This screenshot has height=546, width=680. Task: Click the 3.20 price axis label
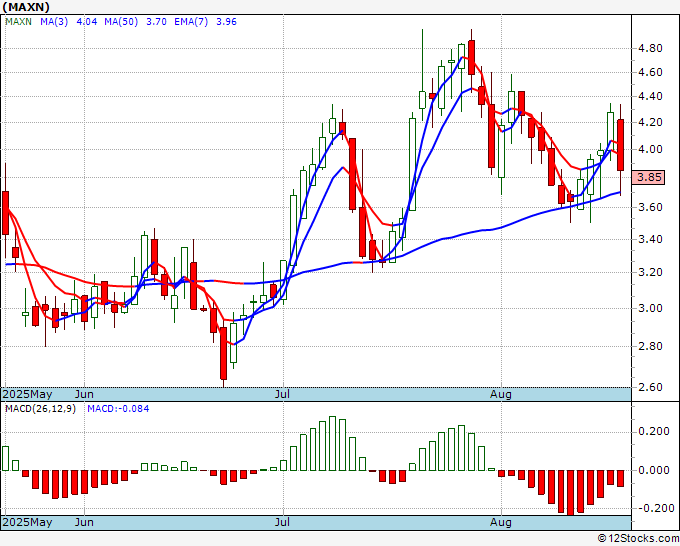point(650,272)
